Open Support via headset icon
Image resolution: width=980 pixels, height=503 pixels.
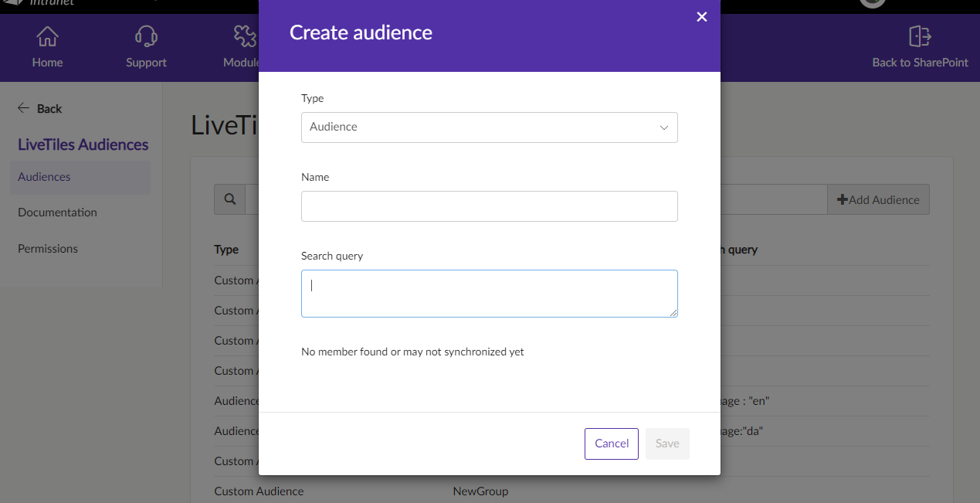pyautogui.click(x=146, y=36)
